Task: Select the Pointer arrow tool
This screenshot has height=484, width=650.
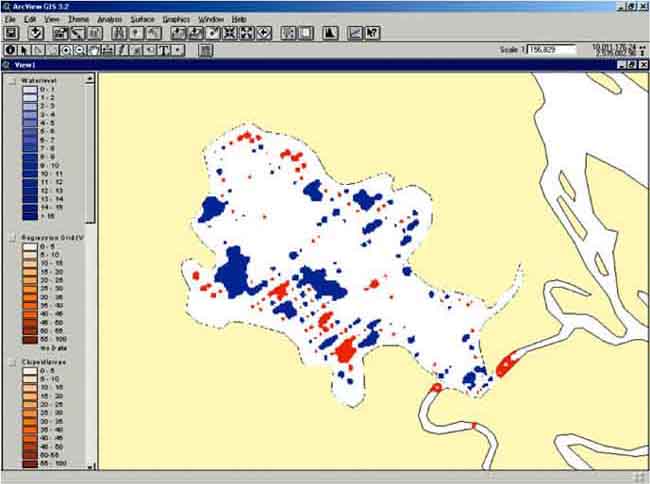Action: tap(24, 49)
